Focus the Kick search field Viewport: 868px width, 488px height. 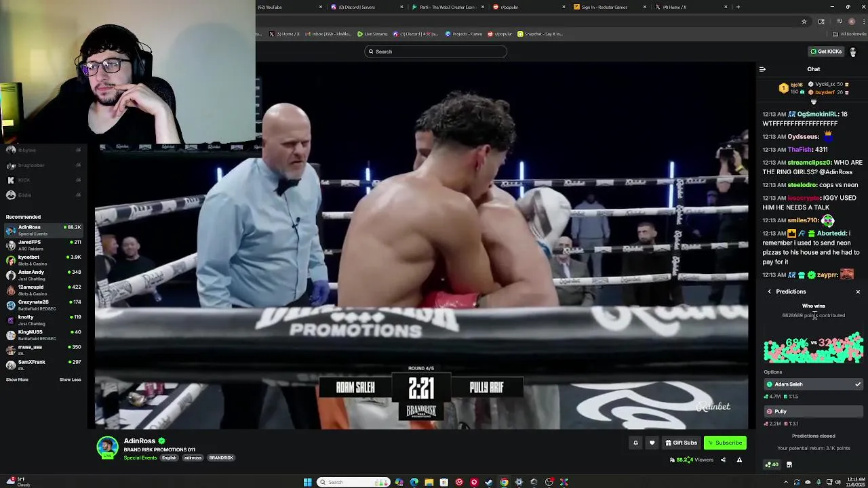pos(436,52)
